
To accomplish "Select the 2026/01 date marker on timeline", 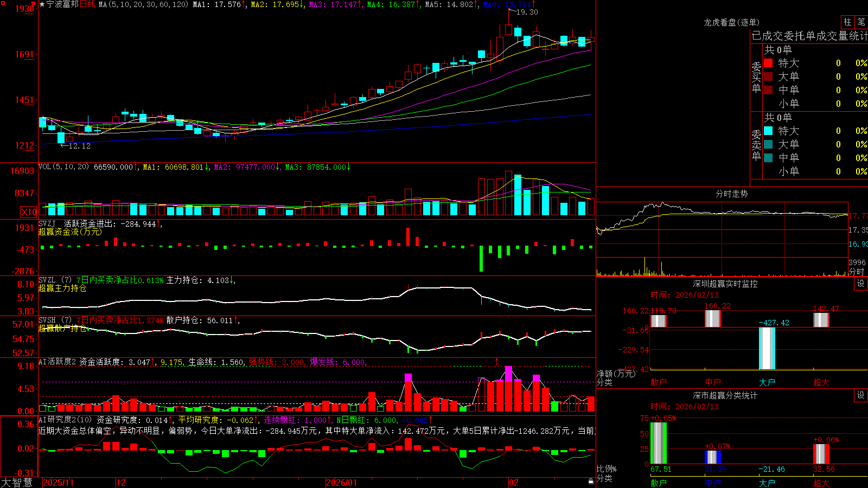I will 341,483.
